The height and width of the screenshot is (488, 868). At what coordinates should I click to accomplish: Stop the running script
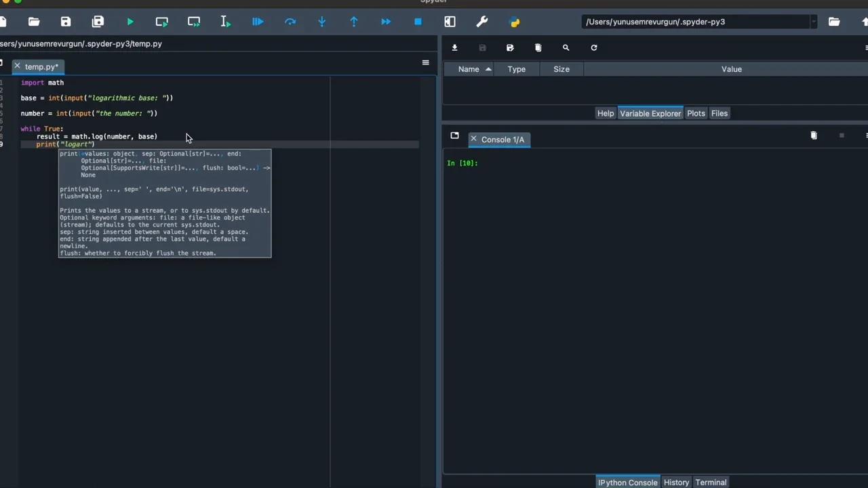[x=418, y=22]
